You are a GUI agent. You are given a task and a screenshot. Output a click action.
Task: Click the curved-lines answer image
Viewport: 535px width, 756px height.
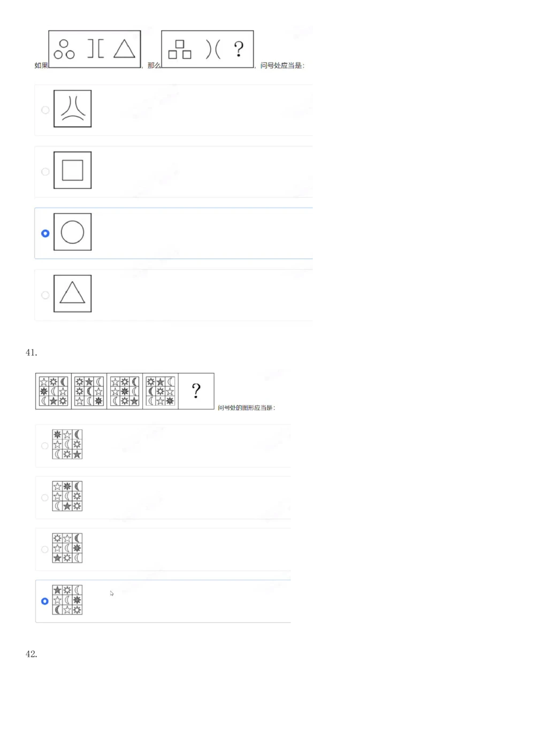[x=73, y=109]
